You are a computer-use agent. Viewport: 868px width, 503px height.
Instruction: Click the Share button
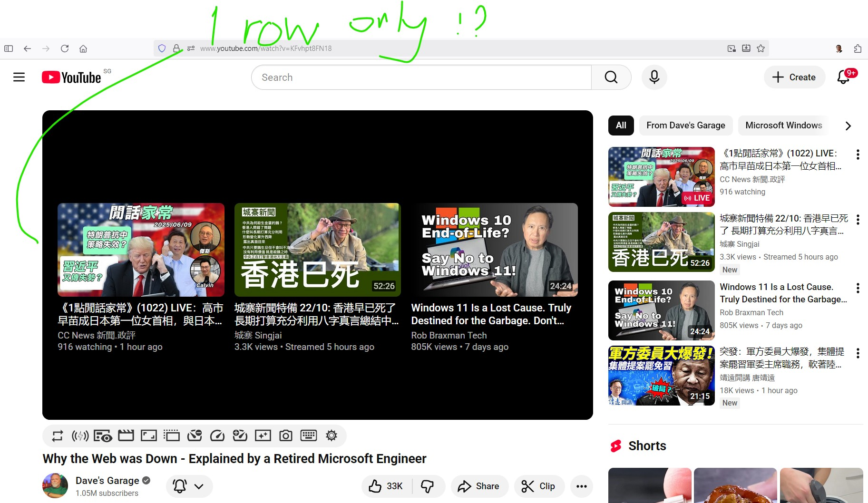point(479,486)
